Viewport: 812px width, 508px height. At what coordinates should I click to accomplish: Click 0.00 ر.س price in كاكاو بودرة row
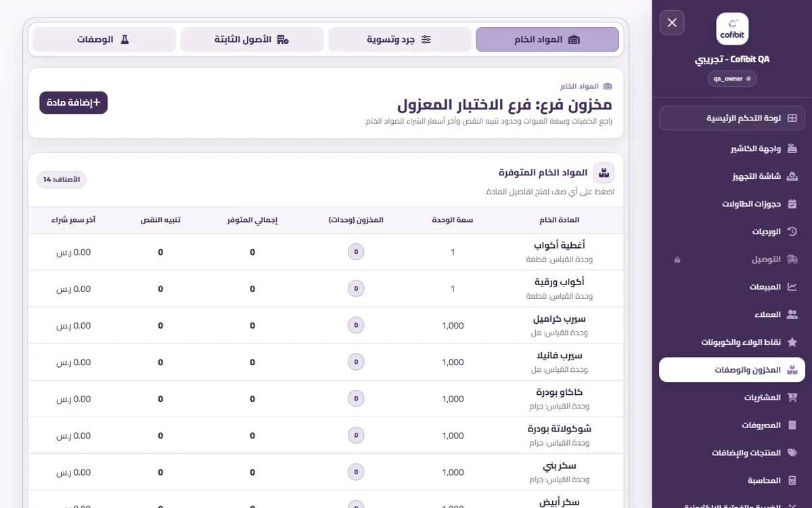point(73,399)
